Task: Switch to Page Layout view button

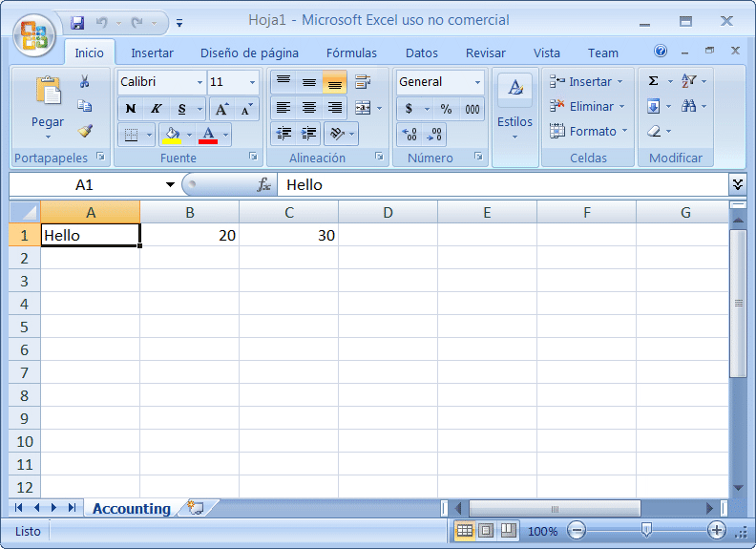Action: pyautogui.click(x=486, y=531)
